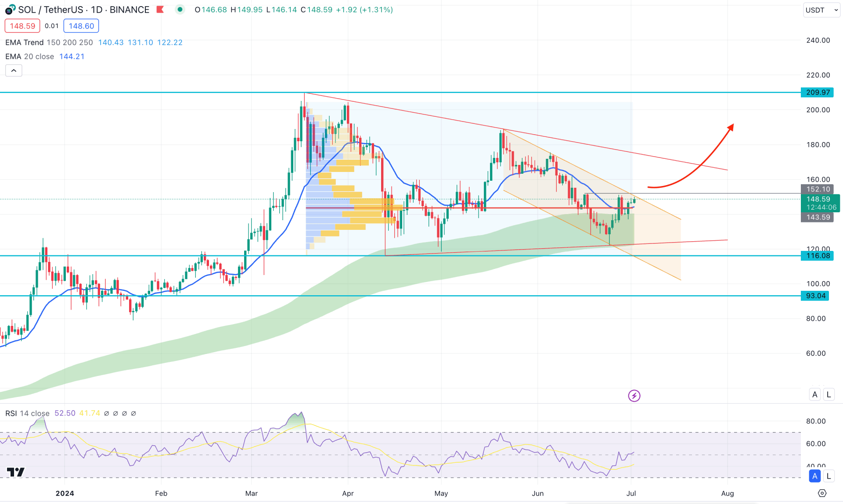Click the spread value 0.01
This screenshot has height=504, width=843.
coord(52,26)
